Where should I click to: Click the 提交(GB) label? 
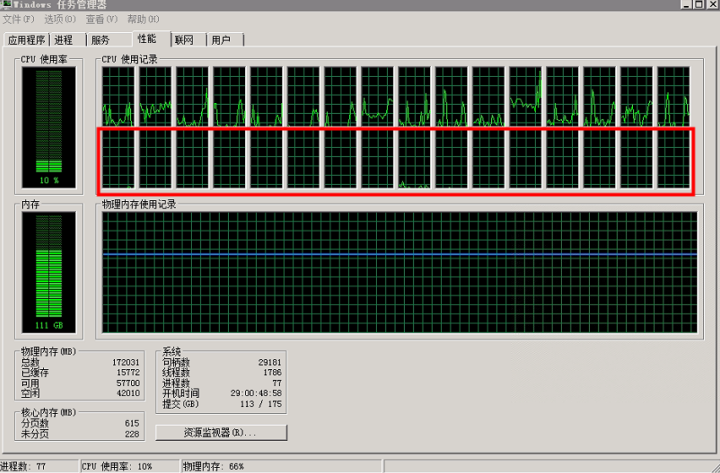click(x=180, y=404)
